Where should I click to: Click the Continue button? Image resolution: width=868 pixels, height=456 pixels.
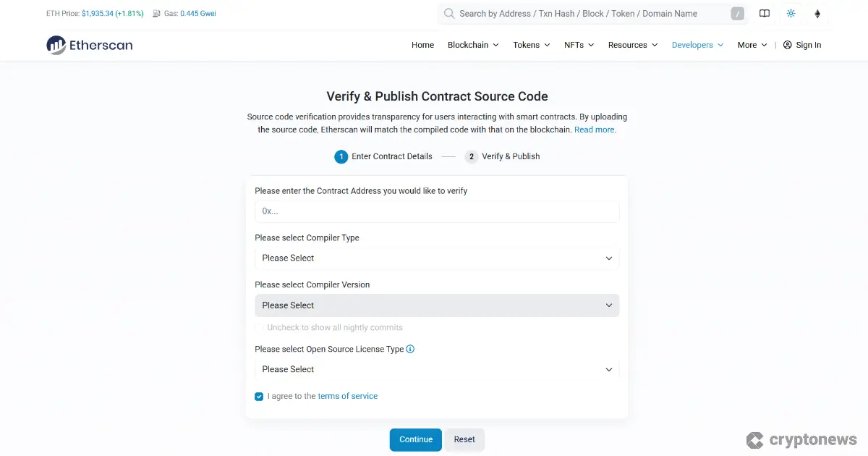pyautogui.click(x=415, y=439)
